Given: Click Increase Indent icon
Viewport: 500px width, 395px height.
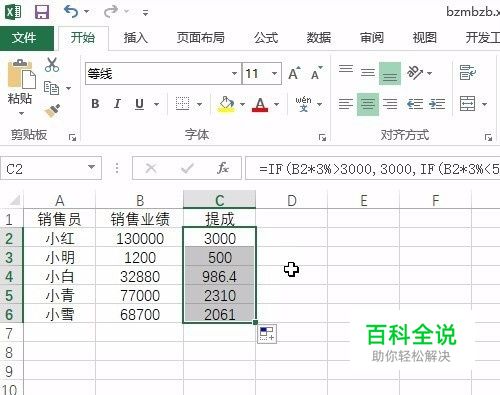Looking at the screenshot, I should [x=437, y=104].
